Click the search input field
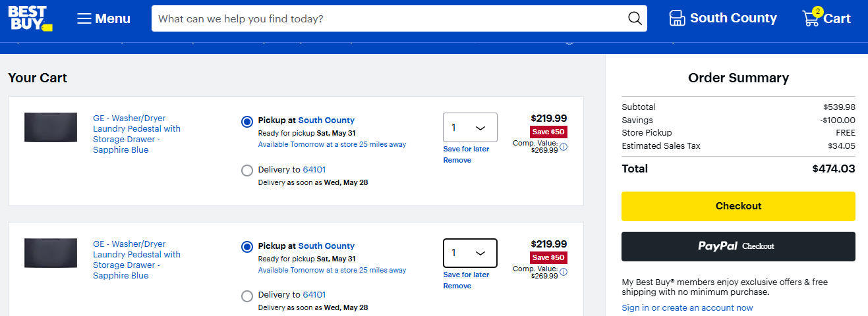 (x=389, y=18)
